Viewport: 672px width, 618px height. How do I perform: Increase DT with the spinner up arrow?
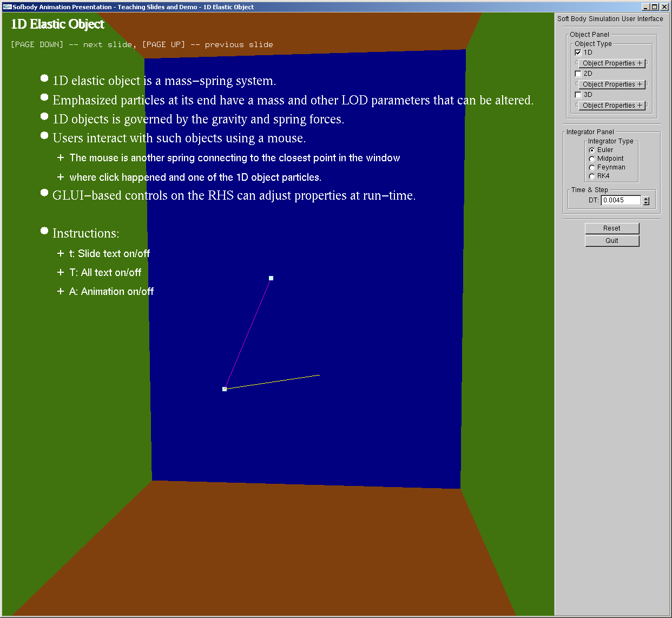(x=646, y=198)
